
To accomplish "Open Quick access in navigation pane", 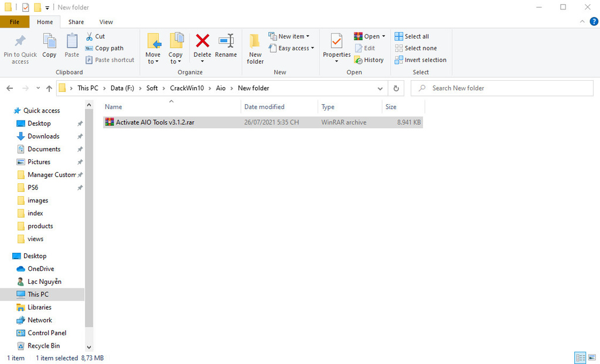I will pos(42,111).
